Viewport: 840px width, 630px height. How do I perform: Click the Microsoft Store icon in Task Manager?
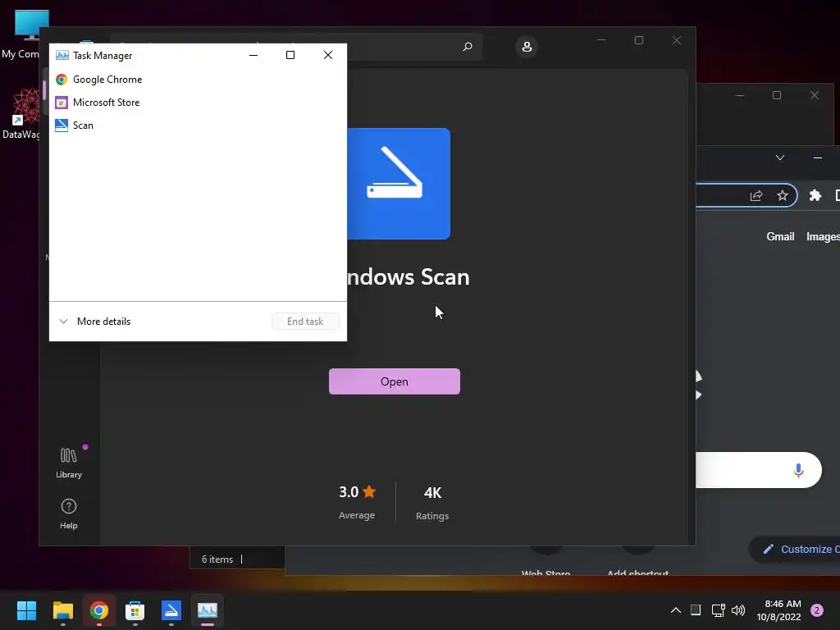click(x=62, y=103)
